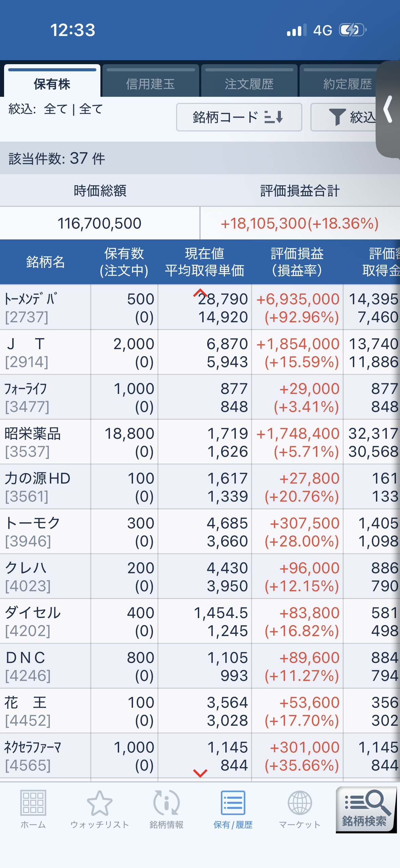400x868 pixels.
Task: Tap the Home grid icon
Action: pos(33,802)
